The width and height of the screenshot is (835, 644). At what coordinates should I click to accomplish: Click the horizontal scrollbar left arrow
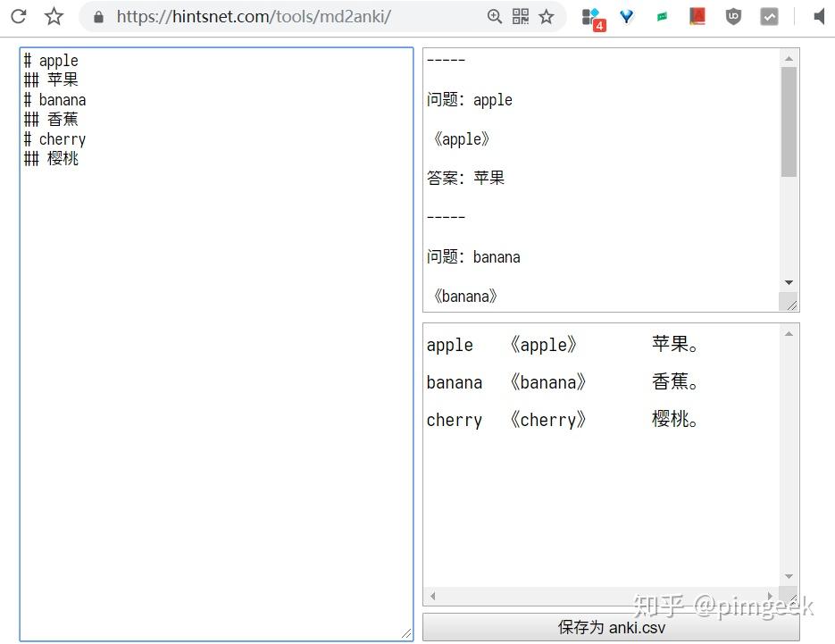tap(432, 596)
